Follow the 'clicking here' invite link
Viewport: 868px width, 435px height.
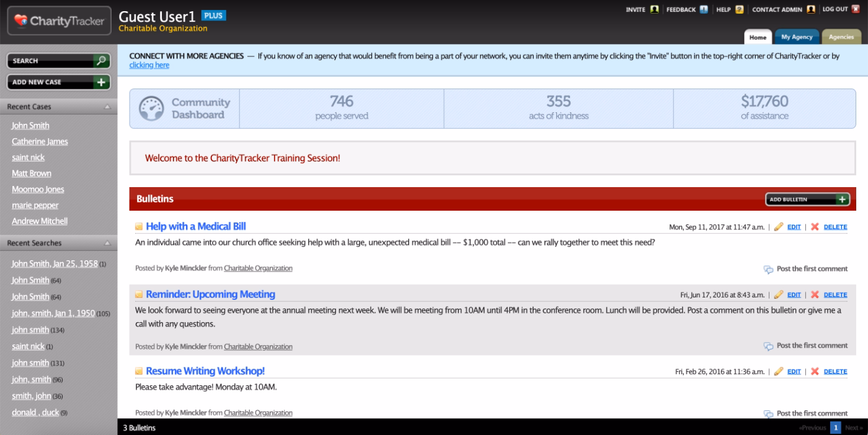pos(149,65)
